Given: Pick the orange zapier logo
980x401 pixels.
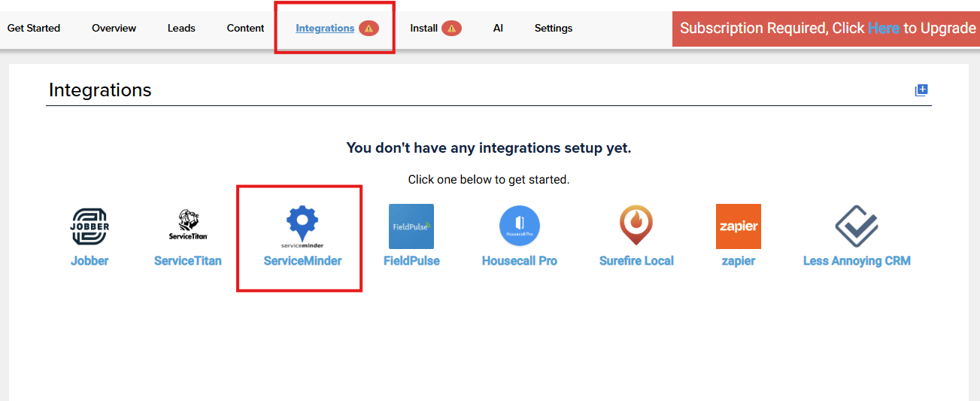Looking at the screenshot, I should pyautogui.click(x=738, y=226).
